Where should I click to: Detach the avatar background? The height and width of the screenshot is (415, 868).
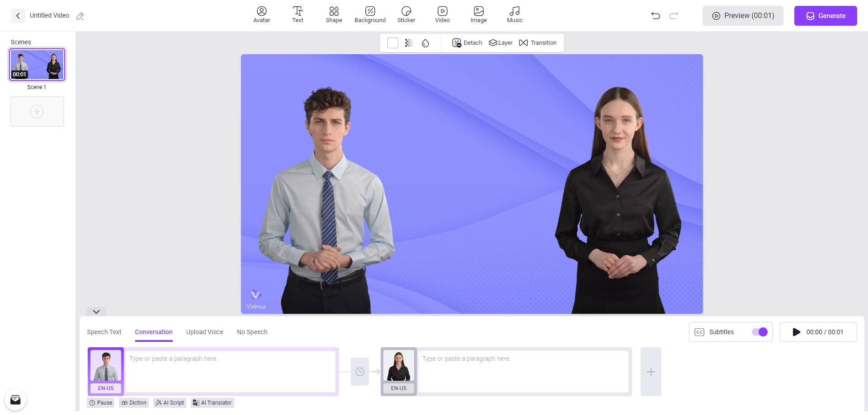tap(467, 43)
